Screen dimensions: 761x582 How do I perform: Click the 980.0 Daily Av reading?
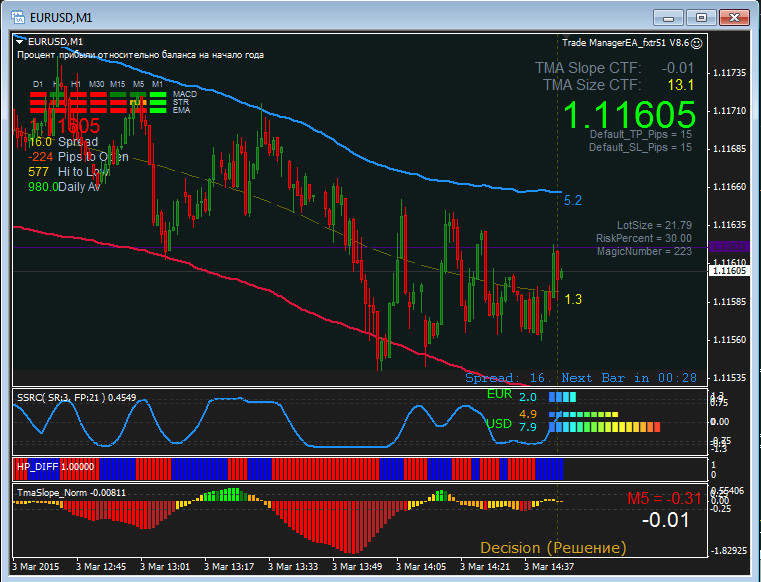tap(65, 187)
